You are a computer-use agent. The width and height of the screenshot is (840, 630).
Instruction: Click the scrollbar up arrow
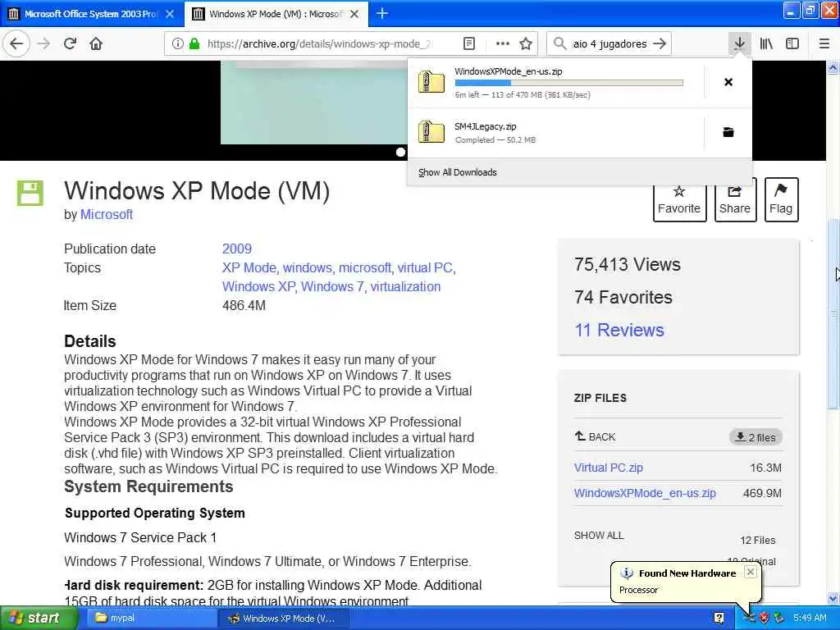tap(833, 67)
